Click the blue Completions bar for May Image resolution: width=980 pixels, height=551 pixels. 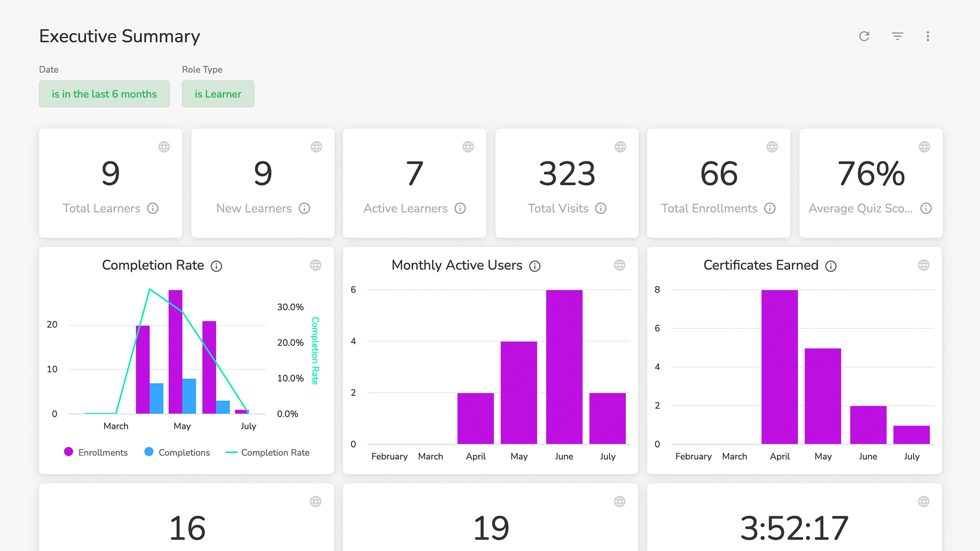coord(189,396)
